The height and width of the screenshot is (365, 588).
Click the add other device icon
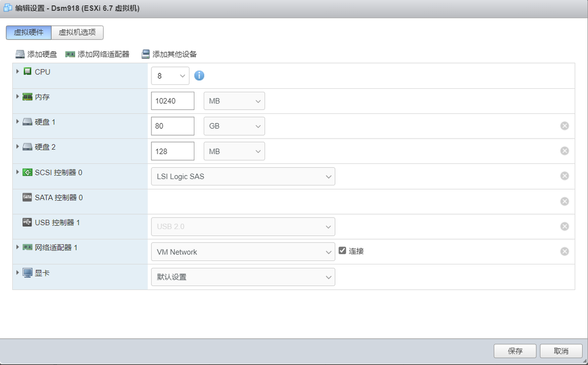click(146, 54)
